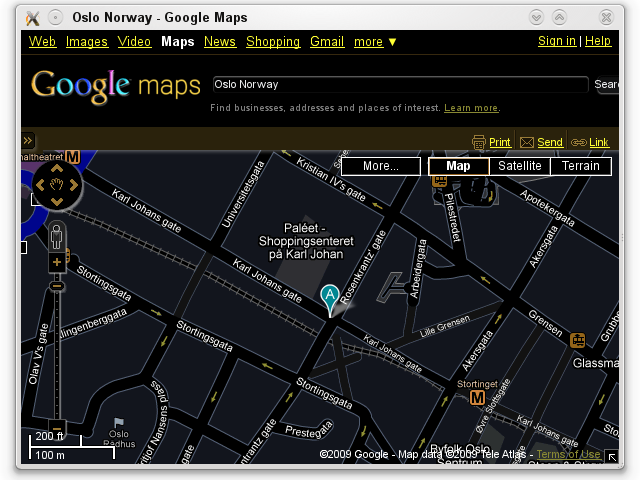
Task: Switch to Satellite map view
Action: point(519,166)
